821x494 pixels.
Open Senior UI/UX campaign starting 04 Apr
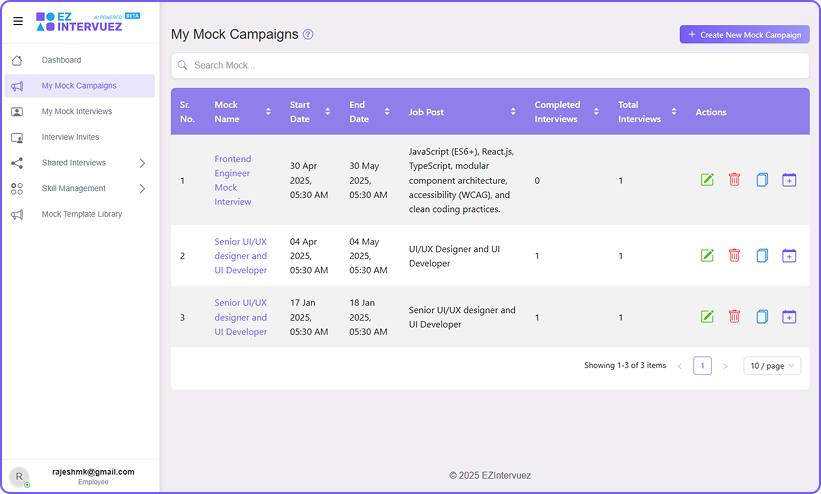(241, 256)
